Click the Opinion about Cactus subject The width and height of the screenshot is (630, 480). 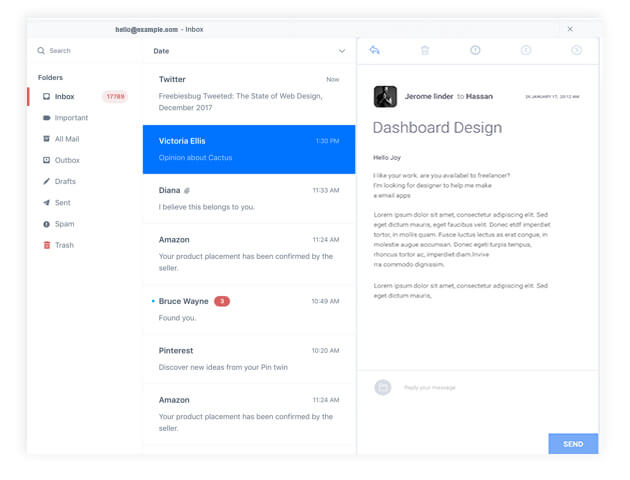(195, 157)
